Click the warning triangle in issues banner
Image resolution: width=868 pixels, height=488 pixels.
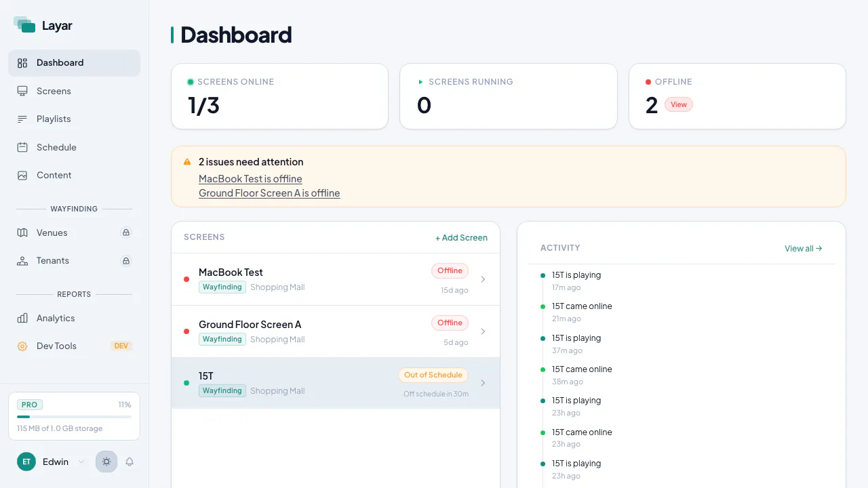[187, 162]
